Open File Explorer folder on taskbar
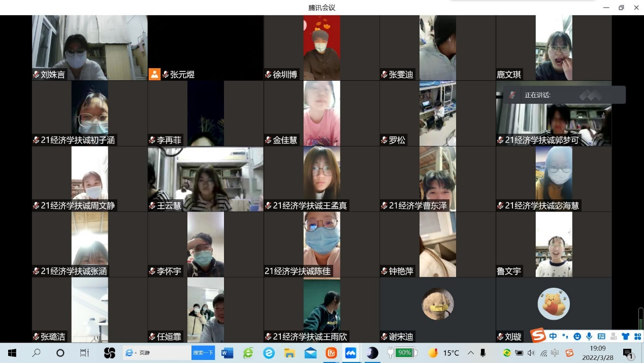 (289, 353)
